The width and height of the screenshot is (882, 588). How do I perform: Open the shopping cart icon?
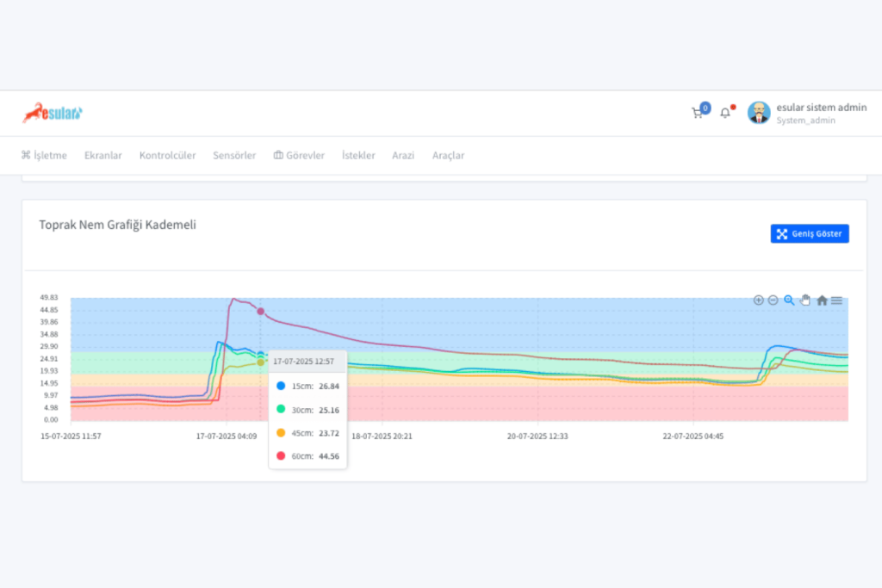pos(698,113)
